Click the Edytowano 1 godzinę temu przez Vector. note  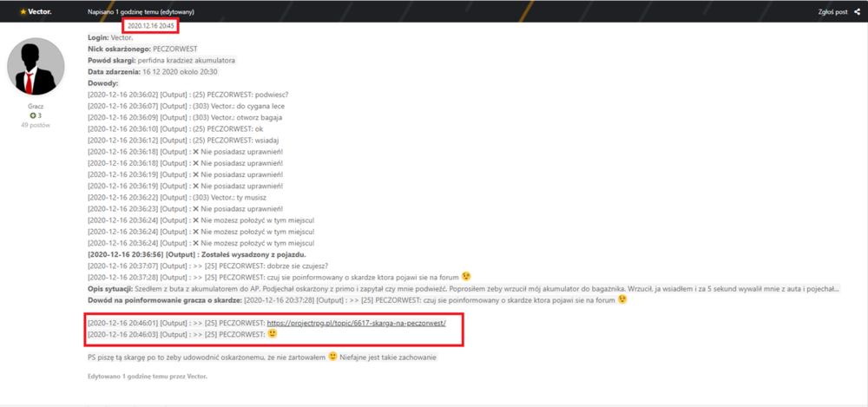point(148,377)
